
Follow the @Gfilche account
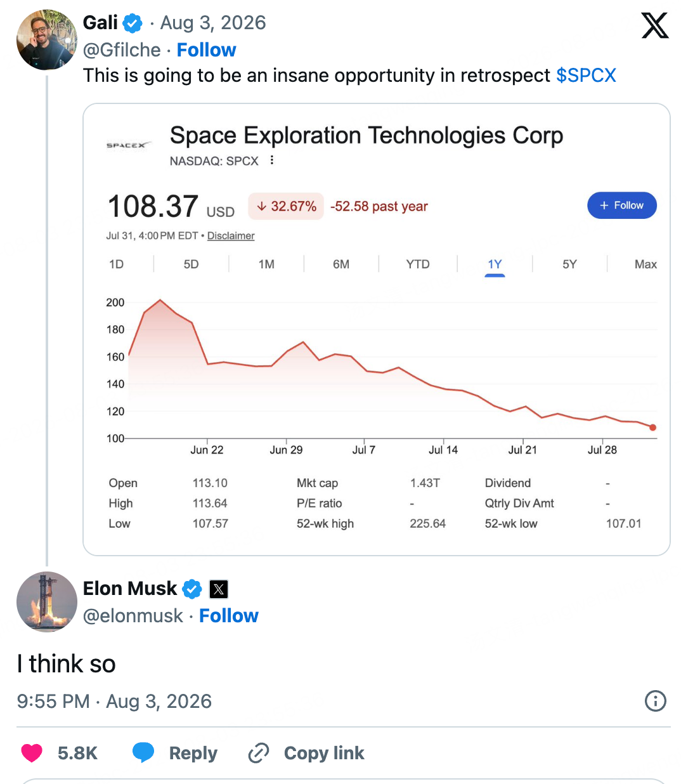[207, 50]
